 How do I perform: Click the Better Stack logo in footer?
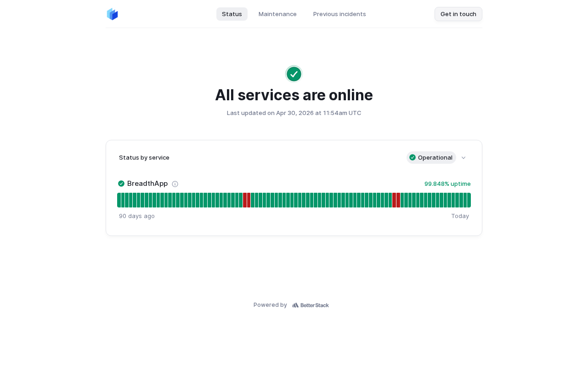pyautogui.click(x=311, y=305)
